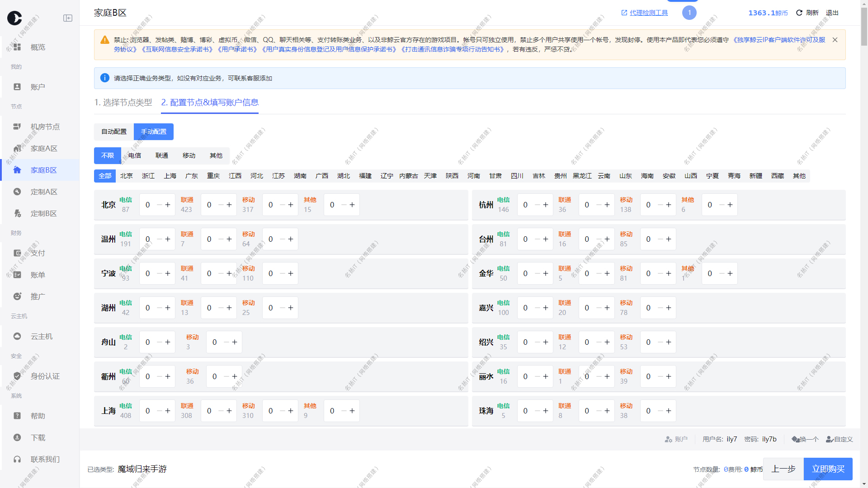Increase 北京 电信 node count

[168, 205]
